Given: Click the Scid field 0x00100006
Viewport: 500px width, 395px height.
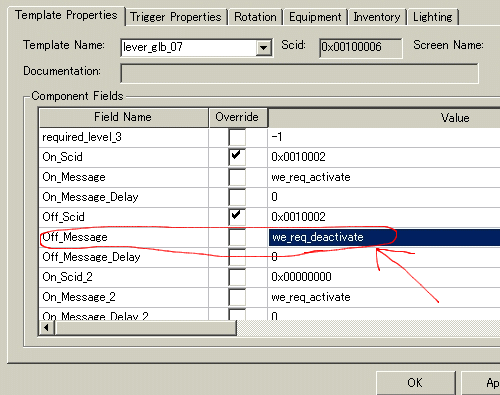Looking at the screenshot, I should click(x=361, y=48).
